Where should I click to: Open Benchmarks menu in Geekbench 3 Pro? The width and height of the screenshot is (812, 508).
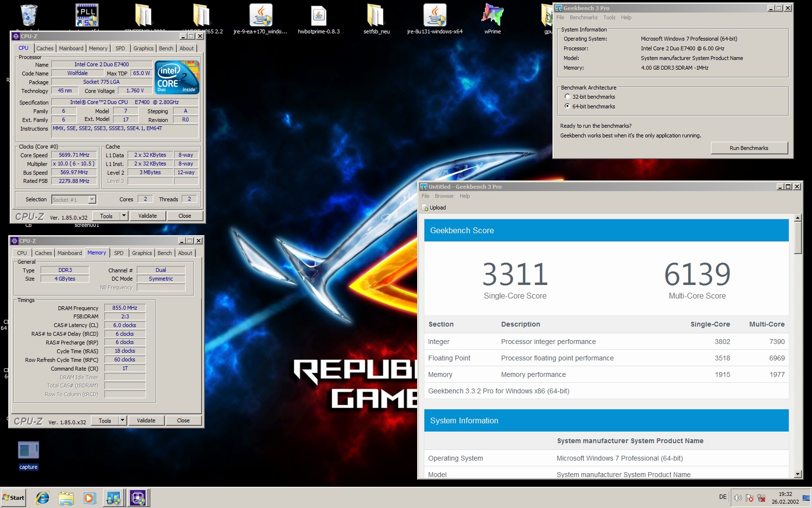[x=583, y=17]
